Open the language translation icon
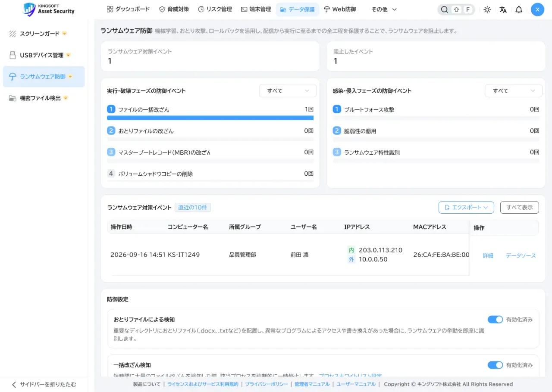 [503, 9]
